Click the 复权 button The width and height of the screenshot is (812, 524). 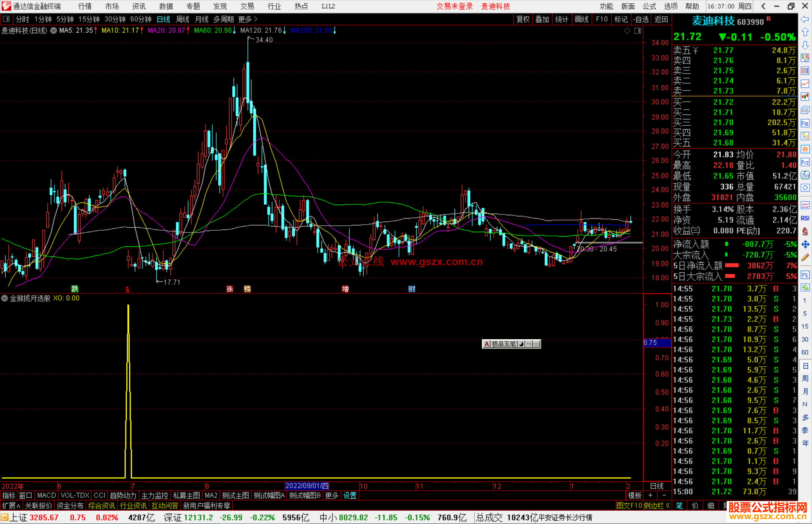(523, 19)
